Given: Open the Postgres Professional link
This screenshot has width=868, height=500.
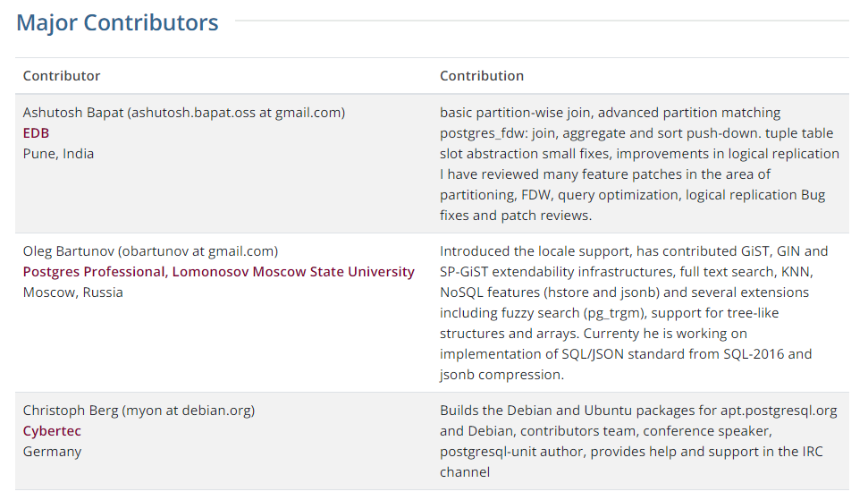Looking at the screenshot, I should [x=94, y=272].
